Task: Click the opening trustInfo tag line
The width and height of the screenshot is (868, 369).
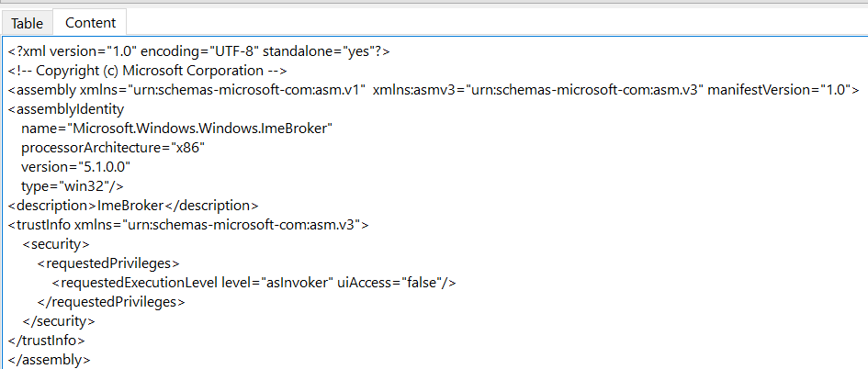Action: (188, 225)
